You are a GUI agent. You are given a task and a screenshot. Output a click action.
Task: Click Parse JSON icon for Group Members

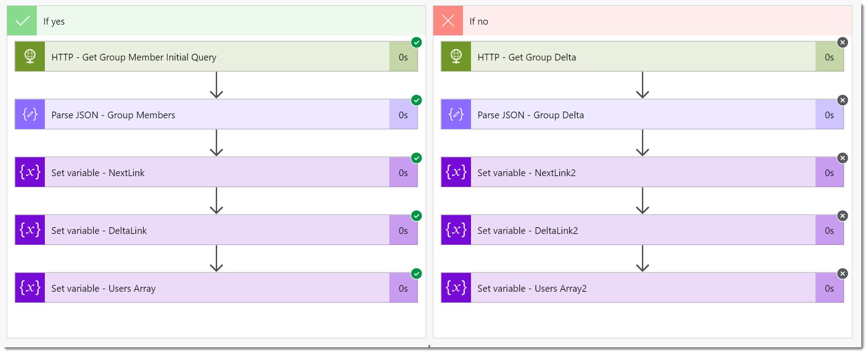tap(30, 114)
